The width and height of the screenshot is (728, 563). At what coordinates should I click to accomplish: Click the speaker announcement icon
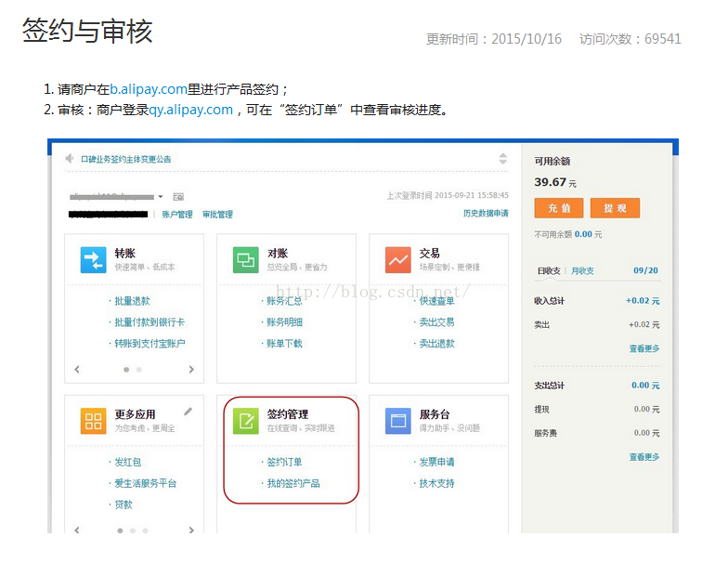pos(70,159)
